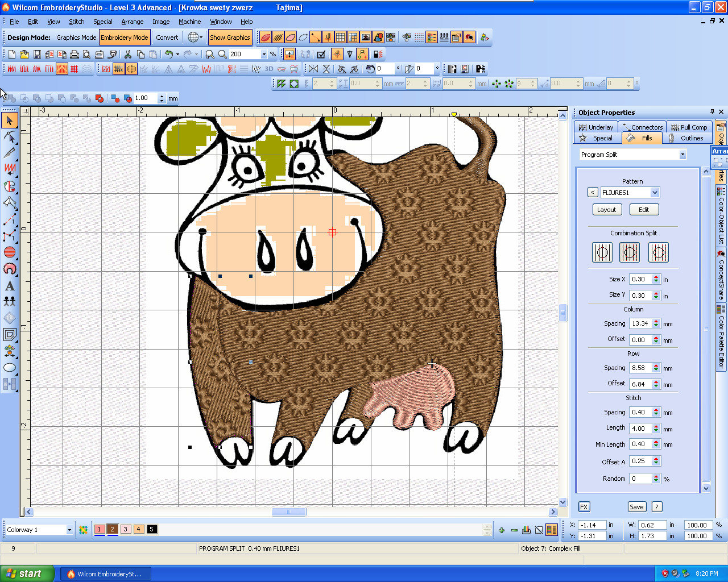728x582 pixels.
Task: Switch to the Pull Comp tab
Action: click(689, 127)
